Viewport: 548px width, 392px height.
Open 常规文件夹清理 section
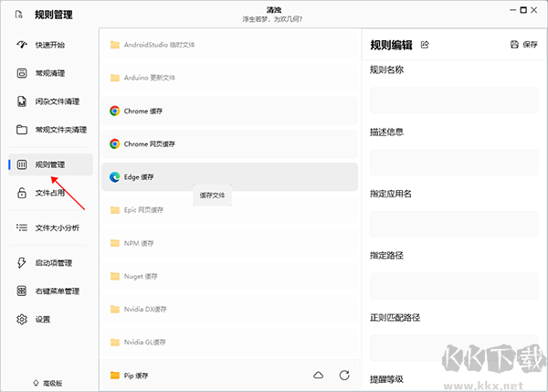tap(50, 130)
